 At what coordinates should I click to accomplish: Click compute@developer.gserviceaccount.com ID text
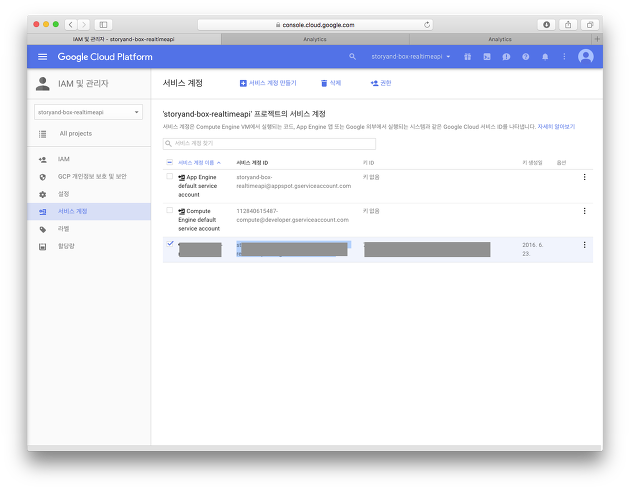pos(292,220)
